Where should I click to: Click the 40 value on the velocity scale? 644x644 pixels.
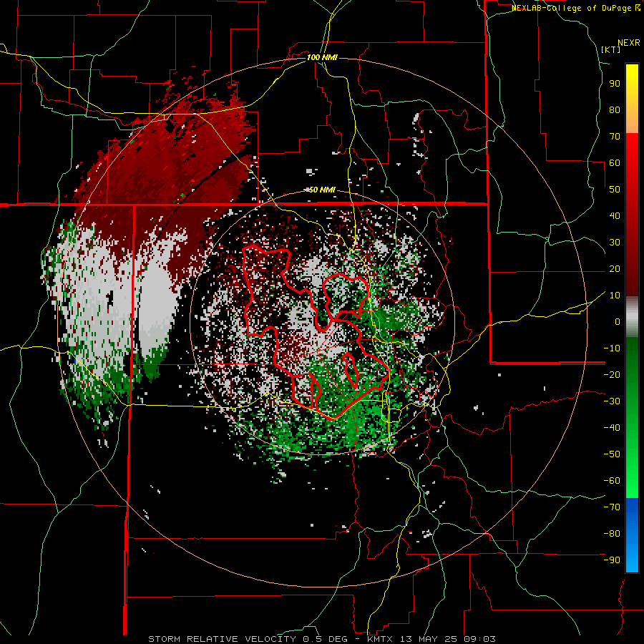pyautogui.click(x=615, y=215)
